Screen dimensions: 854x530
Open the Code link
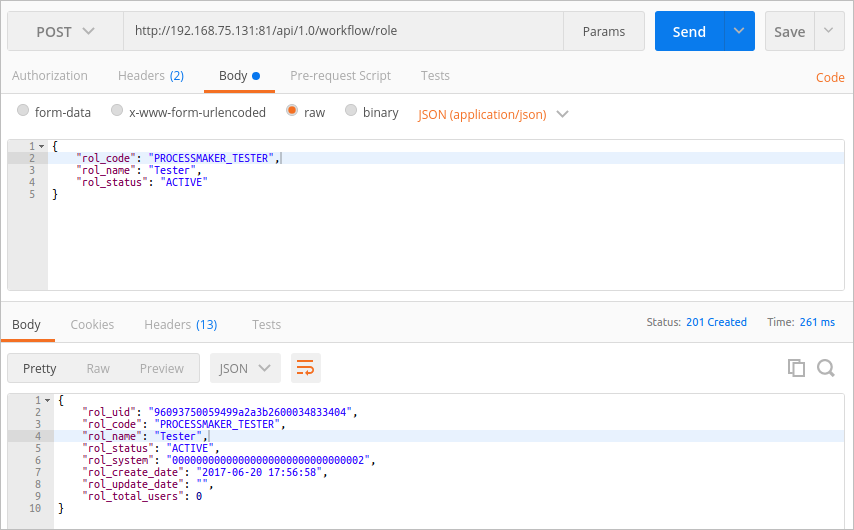[x=830, y=77]
